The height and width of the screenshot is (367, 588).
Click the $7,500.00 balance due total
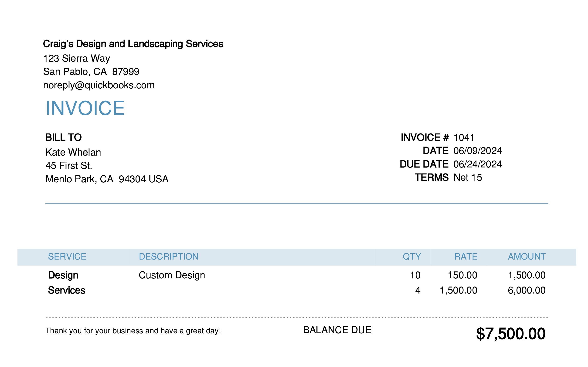511,334
